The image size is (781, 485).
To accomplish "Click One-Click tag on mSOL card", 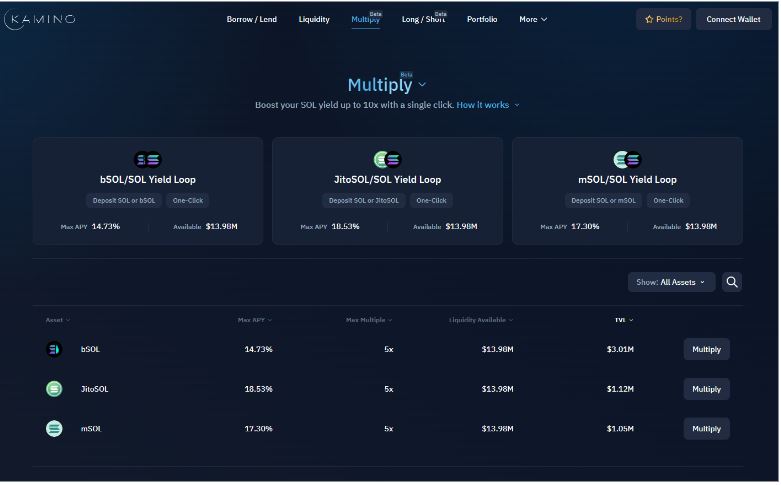I will tap(668, 201).
